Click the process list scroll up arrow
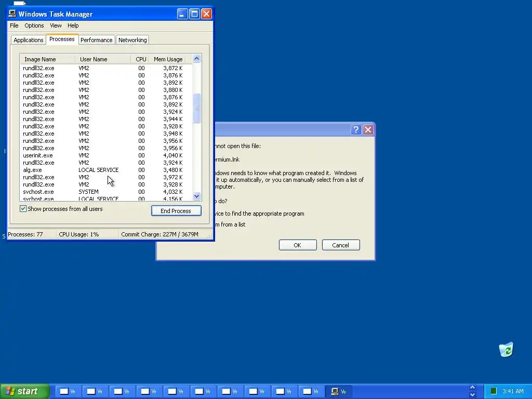 coord(196,59)
